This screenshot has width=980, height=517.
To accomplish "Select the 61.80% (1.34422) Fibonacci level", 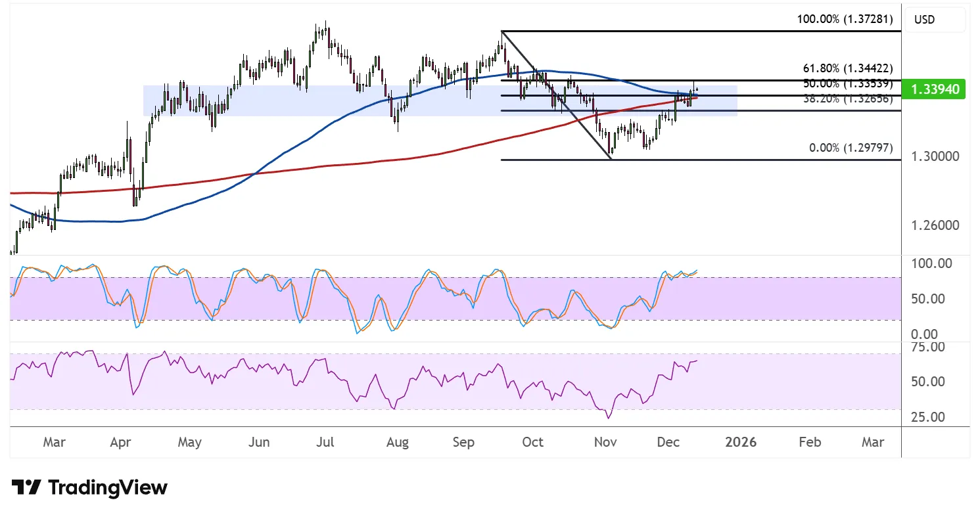I will tap(847, 68).
